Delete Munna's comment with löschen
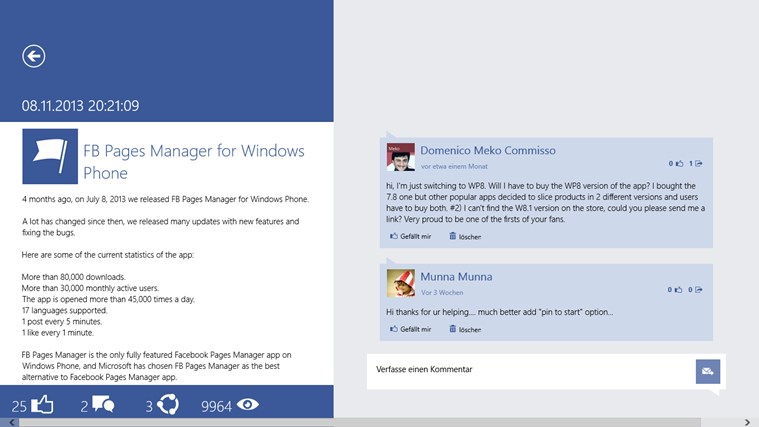The width and height of the screenshot is (759, 427). click(x=465, y=329)
